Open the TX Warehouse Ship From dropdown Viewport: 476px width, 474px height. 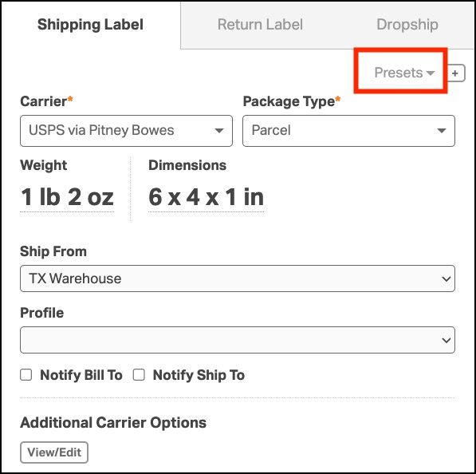tap(238, 278)
